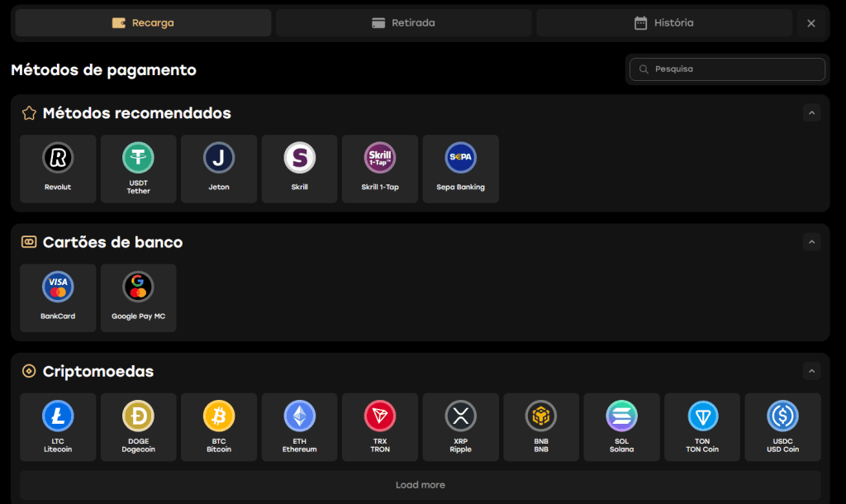Open the Retirada tab
Screen dimensions: 846x504
tap(403, 22)
